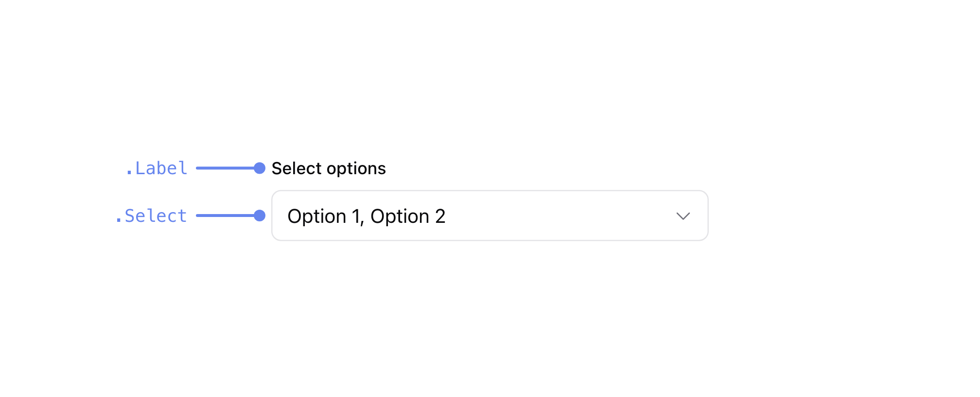The width and height of the screenshot is (980, 397).
Task: Click the left border edge of the select box
Action: coord(272,216)
